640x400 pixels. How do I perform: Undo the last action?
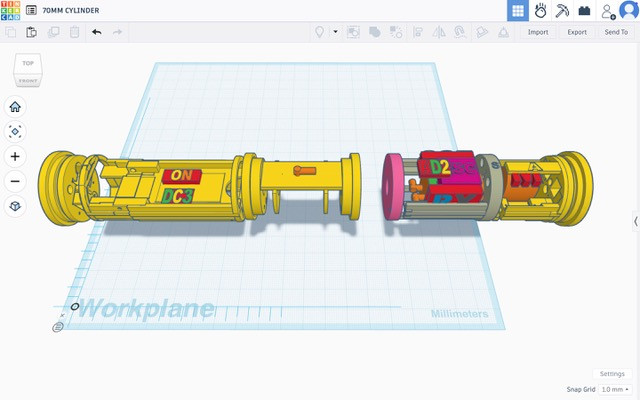click(x=97, y=32)
